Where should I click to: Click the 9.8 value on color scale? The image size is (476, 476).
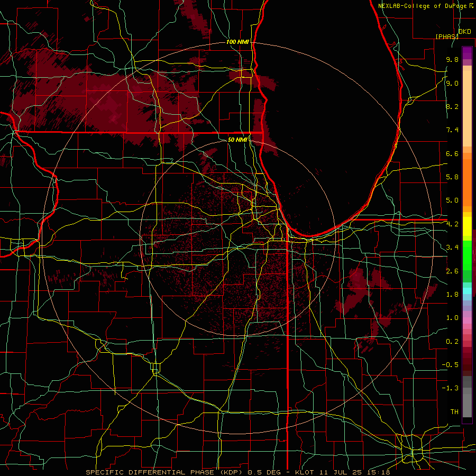pyautogui.click(x=452, y=59)
